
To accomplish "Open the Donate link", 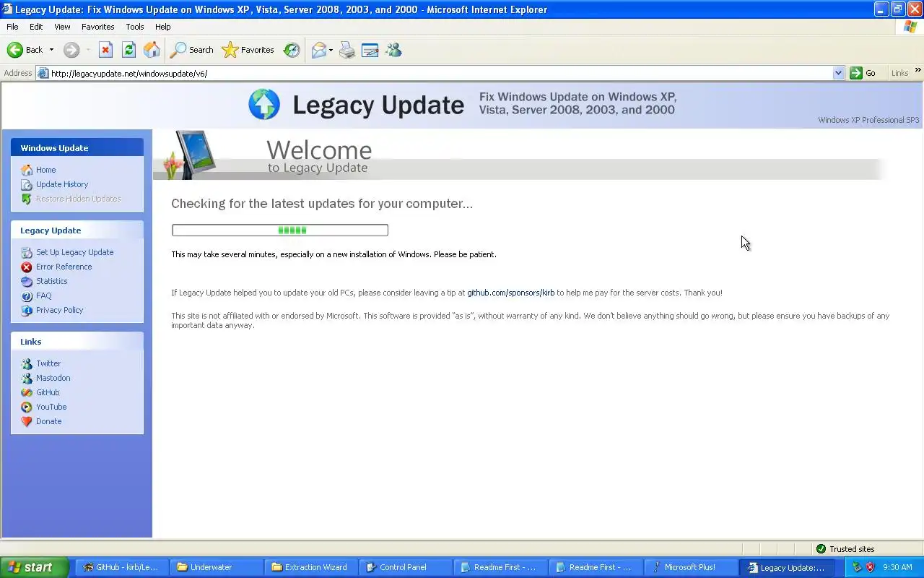I will click(x=49, y=421).
